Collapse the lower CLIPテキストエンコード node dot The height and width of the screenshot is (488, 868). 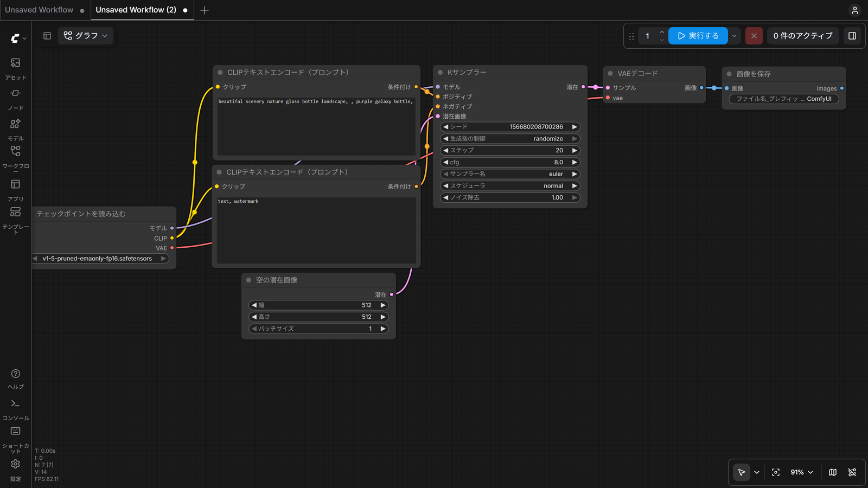tap(219, 172)
